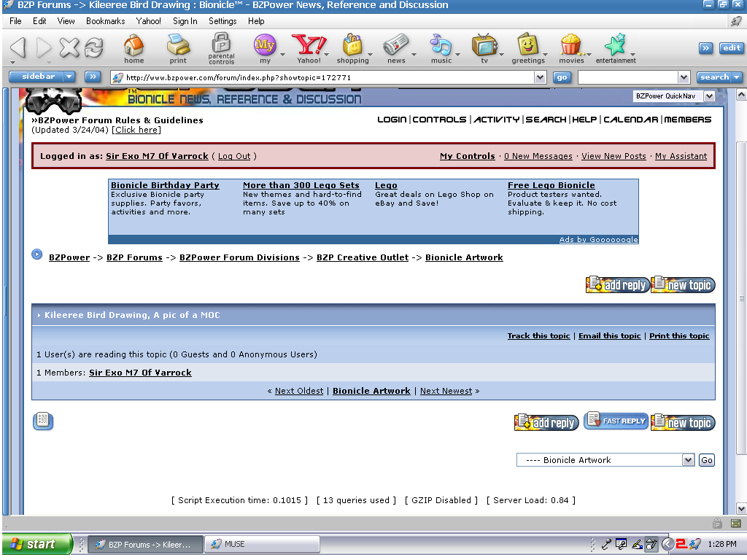Go forward with the Forward arrow
The width and height of the screenshot is (747, 560).
[x=44, y=47]
